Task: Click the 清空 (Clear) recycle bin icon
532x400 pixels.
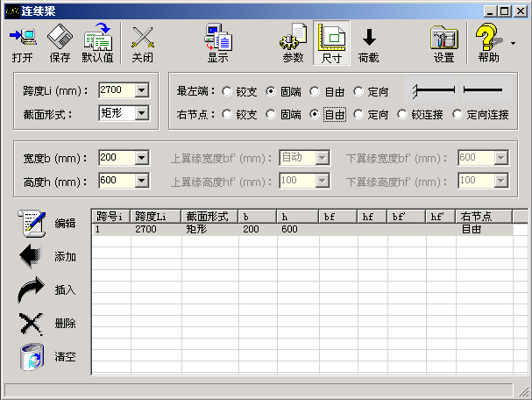Action: (32, 357)
